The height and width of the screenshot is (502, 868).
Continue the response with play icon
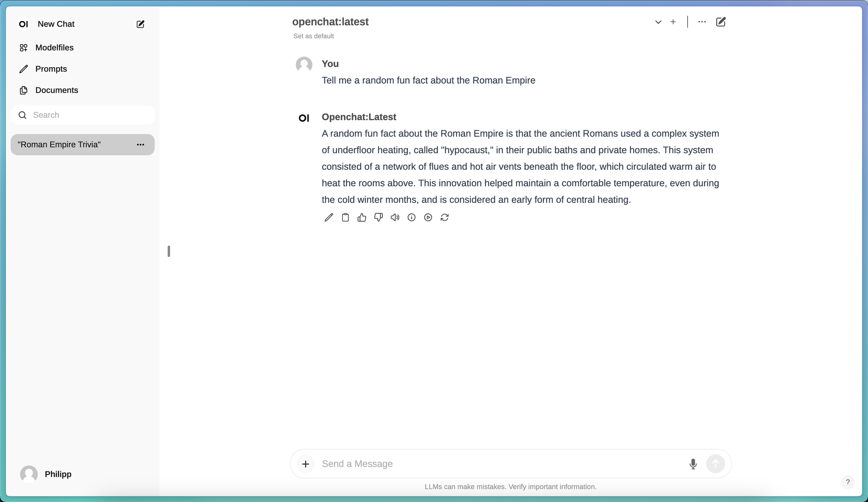pos(428,218)
